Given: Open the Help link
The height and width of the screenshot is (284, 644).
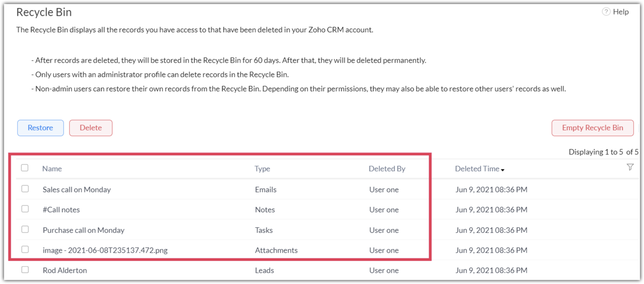Looking at the screenshot, I should [x=621, y=12].
